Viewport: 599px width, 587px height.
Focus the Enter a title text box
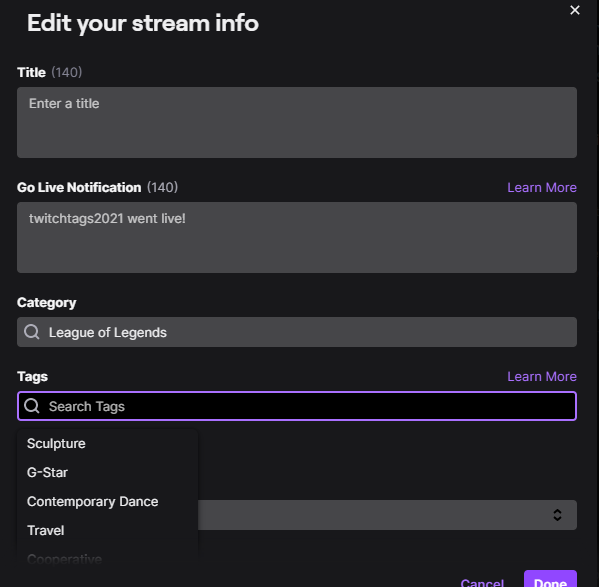(x=297, y=123)
